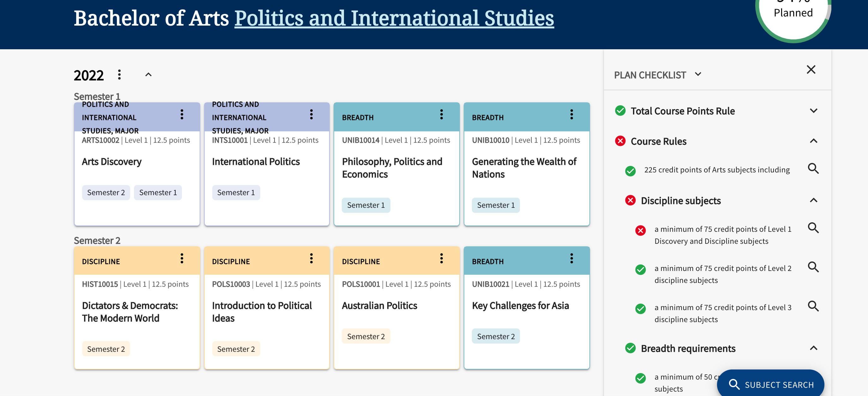The width and height of the screenshot is (868, 396).
Task: Click Semester 2 chip on Dictators & Democrats
Action: pos(106,349)
